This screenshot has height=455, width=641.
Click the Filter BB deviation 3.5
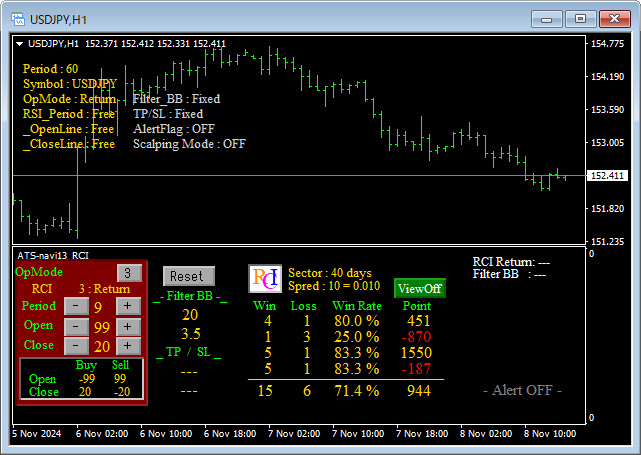pyautogui.click(x=191, y=334)
